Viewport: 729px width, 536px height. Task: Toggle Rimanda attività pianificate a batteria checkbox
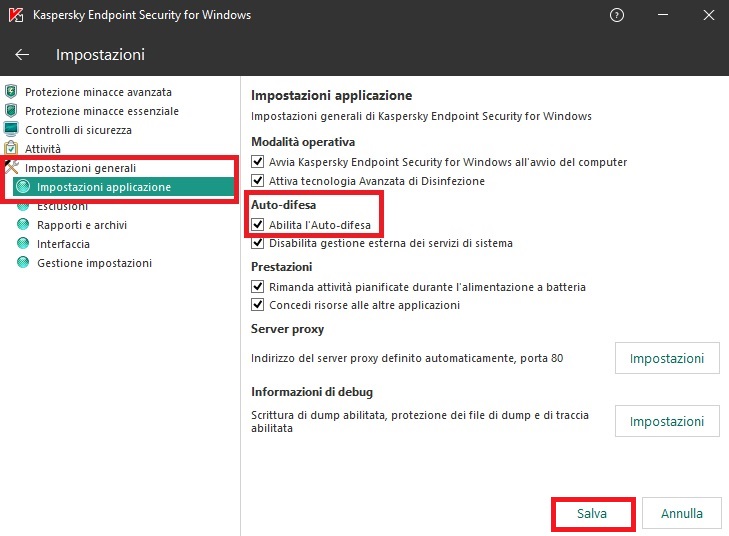point(258,287)
